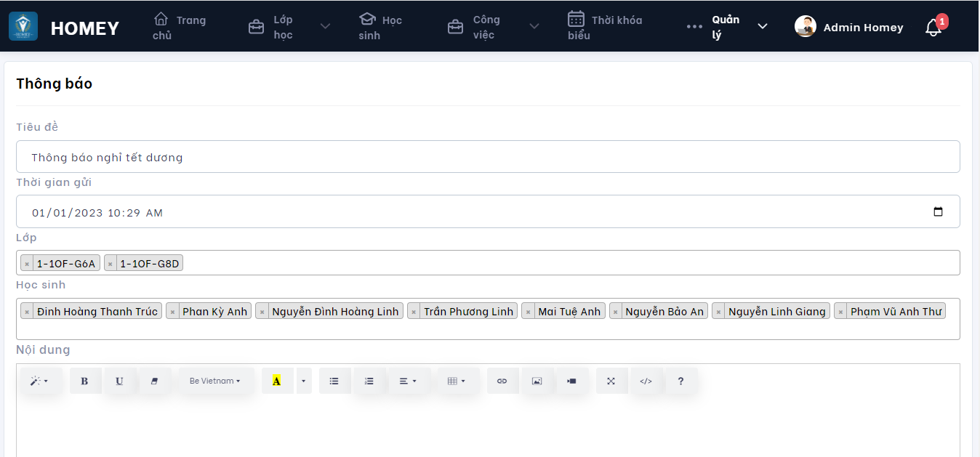Toggle underline formatting in editor
This screenshot has height=457, width=980.
coord(119,381)
